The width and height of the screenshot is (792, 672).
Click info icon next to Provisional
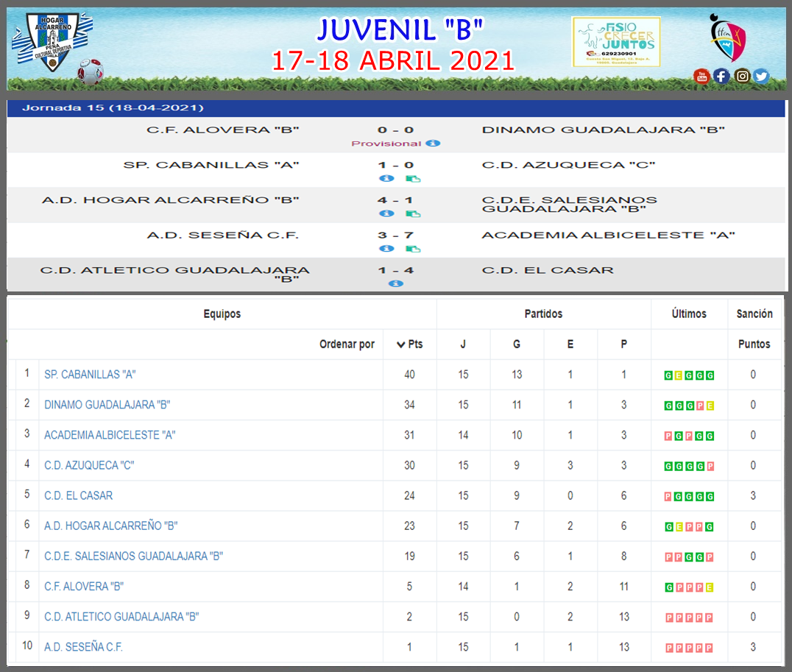click(x=433, y=144)
